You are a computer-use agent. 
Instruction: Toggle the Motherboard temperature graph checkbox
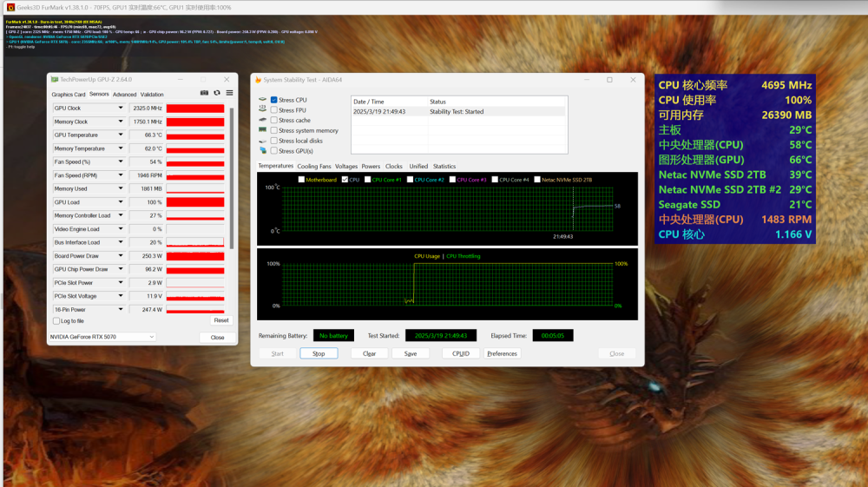click(301, 180)
